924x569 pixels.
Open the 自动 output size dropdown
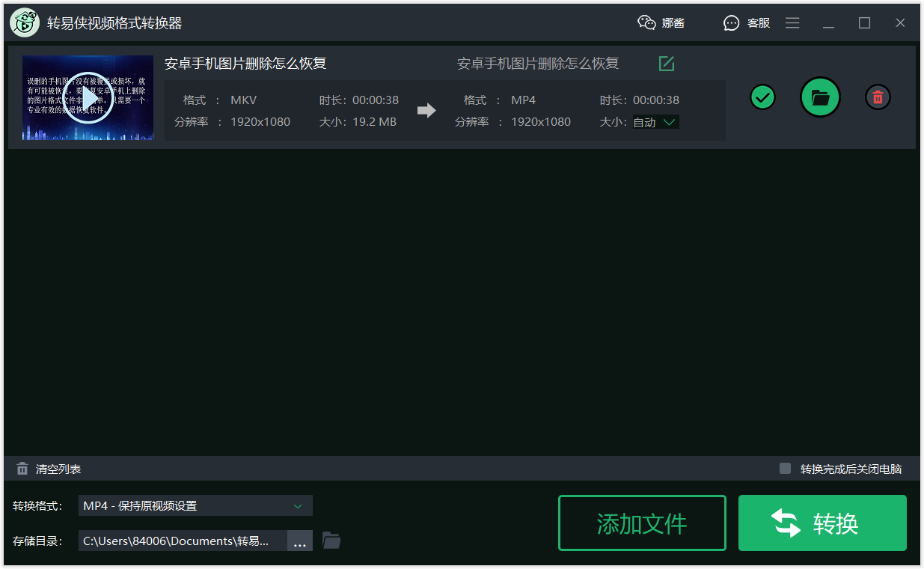tap(655, 121)
